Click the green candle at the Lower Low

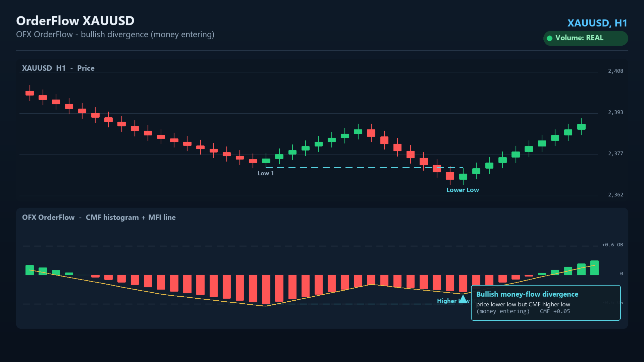click(463, 177)
